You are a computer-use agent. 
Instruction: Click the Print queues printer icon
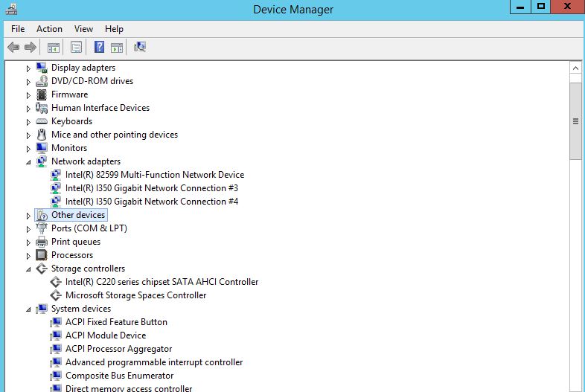pos(42,242)
